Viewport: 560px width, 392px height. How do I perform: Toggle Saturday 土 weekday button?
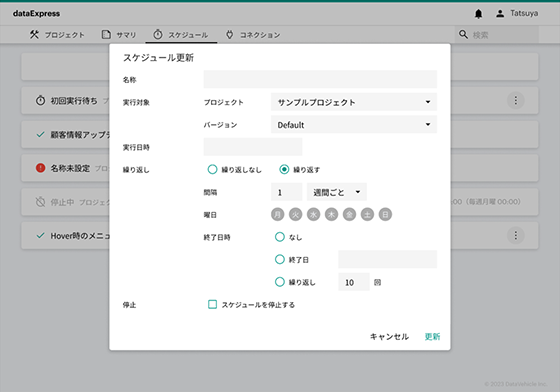click(x=367, y=214)
